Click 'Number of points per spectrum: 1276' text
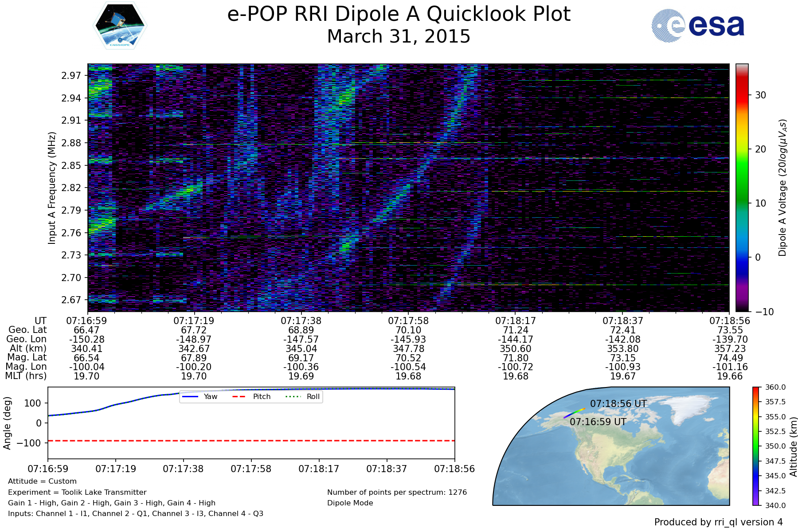 point(397,492)
